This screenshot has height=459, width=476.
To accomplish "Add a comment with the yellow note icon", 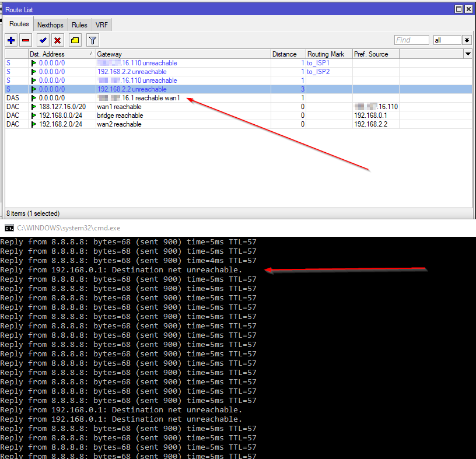I will pos(75,40).
